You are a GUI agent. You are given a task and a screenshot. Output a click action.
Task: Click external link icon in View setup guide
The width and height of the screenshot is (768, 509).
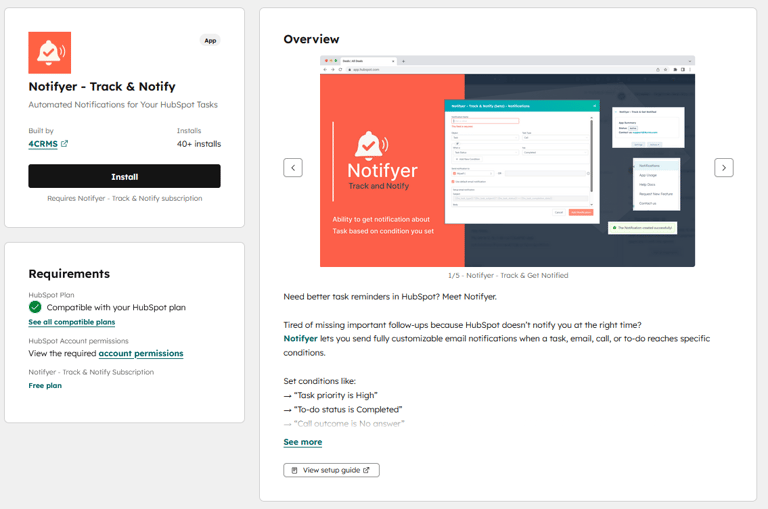(x=366, y=470)
